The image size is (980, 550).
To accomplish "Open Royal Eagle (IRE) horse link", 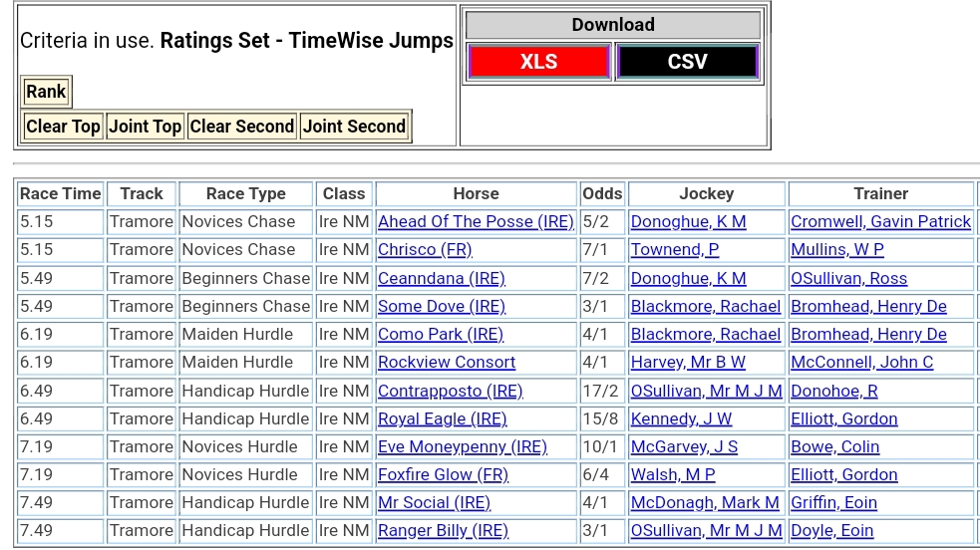I will point(442,418).
